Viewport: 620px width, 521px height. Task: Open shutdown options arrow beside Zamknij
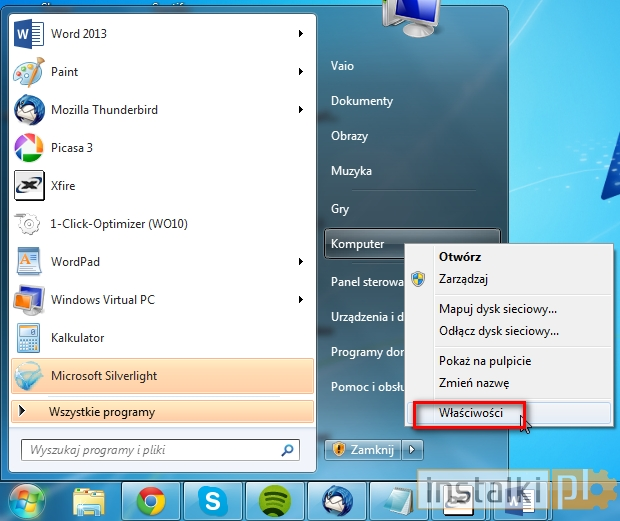(x=416, y=450)
